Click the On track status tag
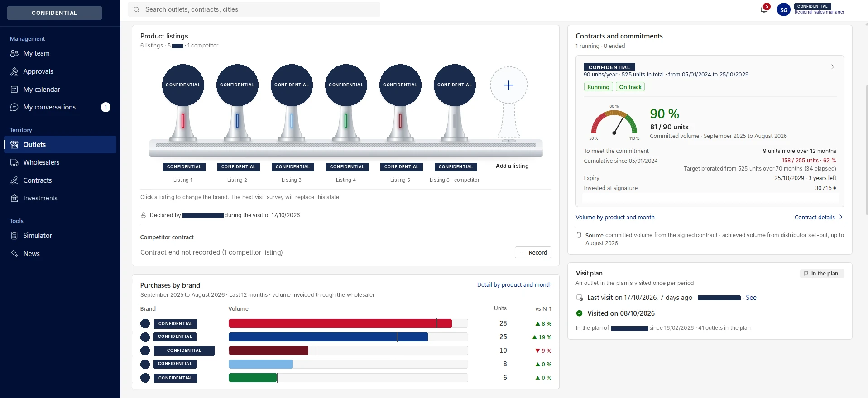 630,87
